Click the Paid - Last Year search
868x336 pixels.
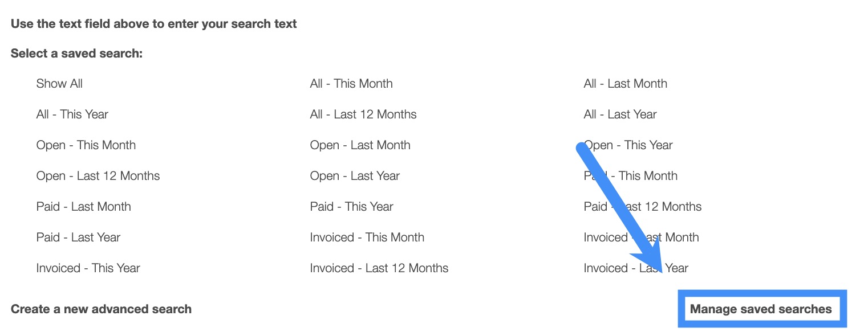[x=78, y=237]
